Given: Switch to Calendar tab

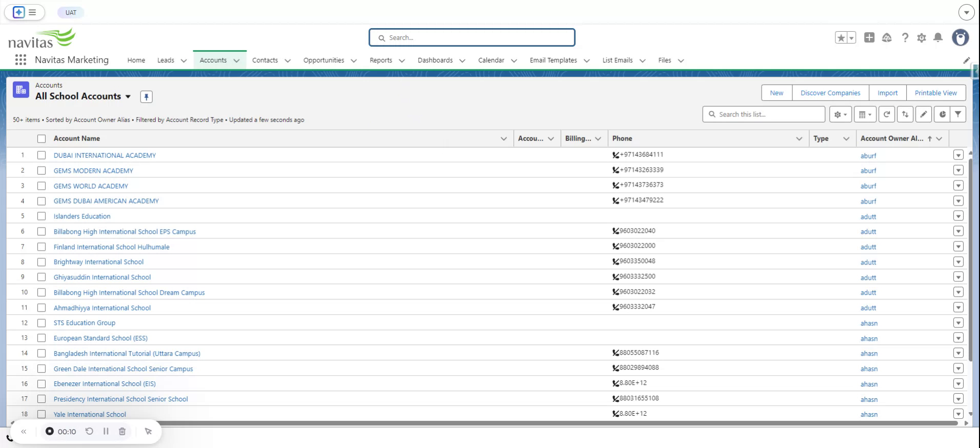Looking at the screenshot, I should 491,60.
